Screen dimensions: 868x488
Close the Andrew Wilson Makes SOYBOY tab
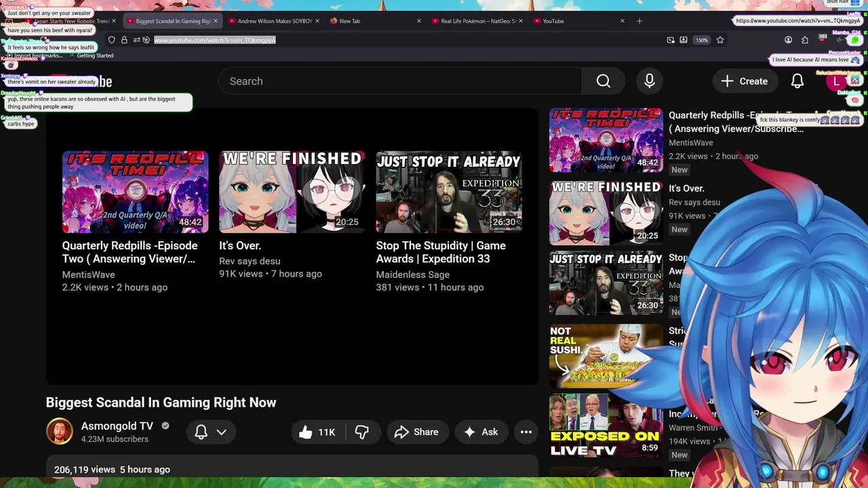point(317,21)
